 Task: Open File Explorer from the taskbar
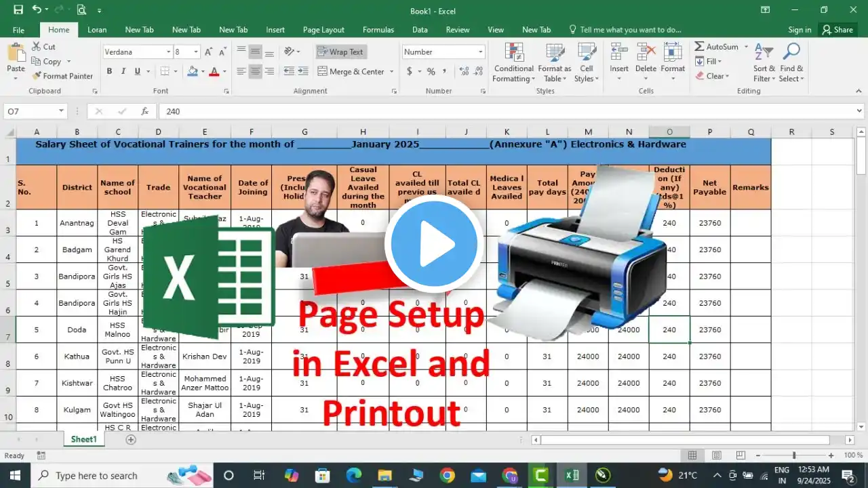click(384, 475)
